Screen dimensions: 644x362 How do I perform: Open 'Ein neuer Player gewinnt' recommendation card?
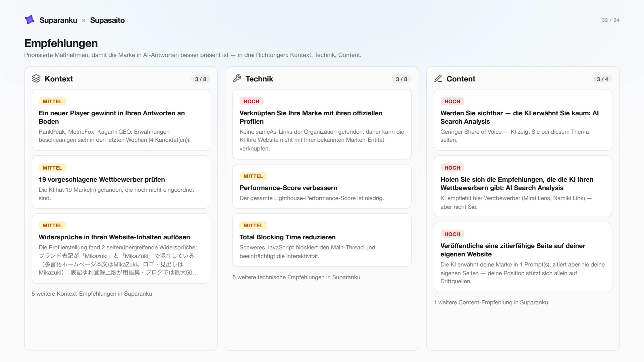[x=121, y=120]
